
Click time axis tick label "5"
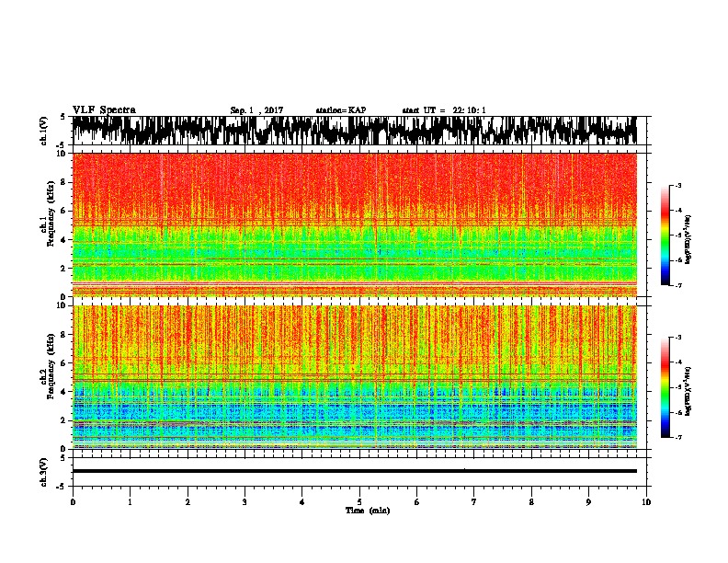point(359,502)
